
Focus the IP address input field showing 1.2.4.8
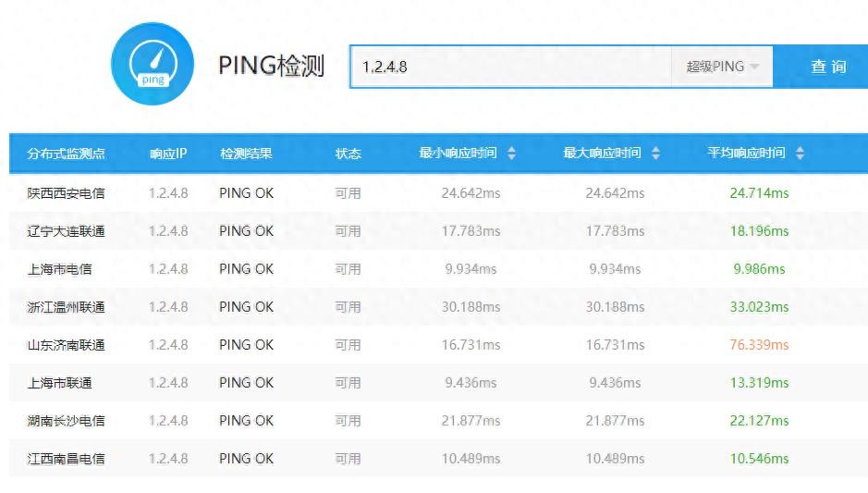pos(510,67)
